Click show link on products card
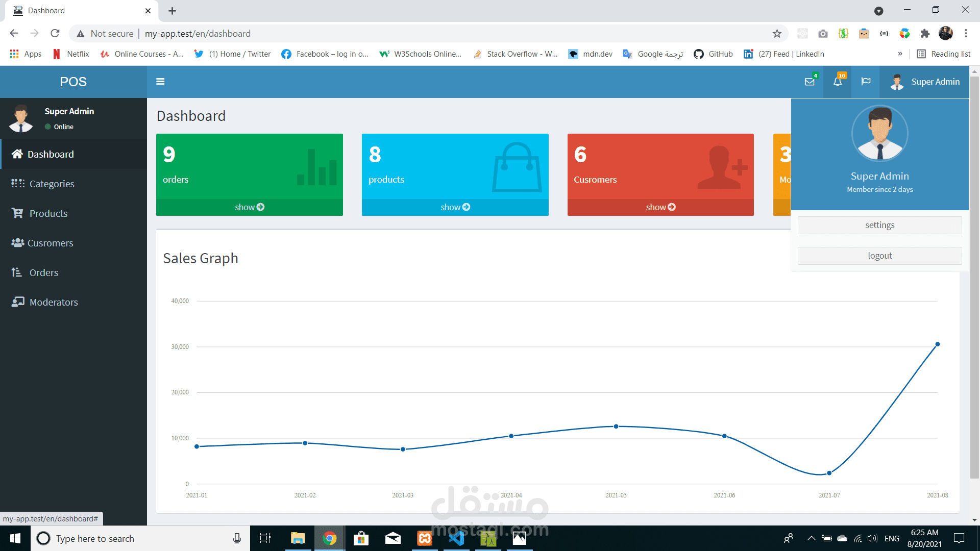The width and height of the screenshot is (980, 551). tap(455, 207)
